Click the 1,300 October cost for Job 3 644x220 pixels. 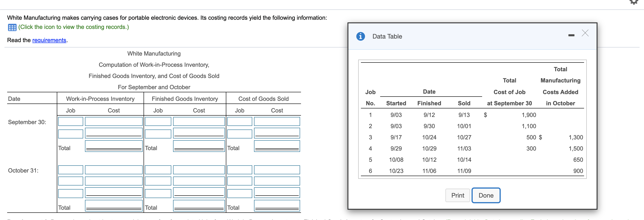click(x=576, y=137)
